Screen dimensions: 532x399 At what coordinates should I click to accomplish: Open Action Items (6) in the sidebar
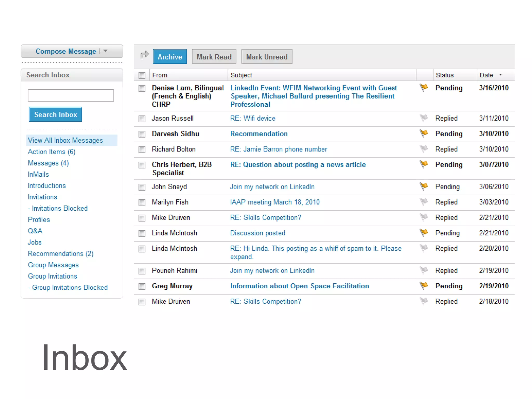click(51, 152)
